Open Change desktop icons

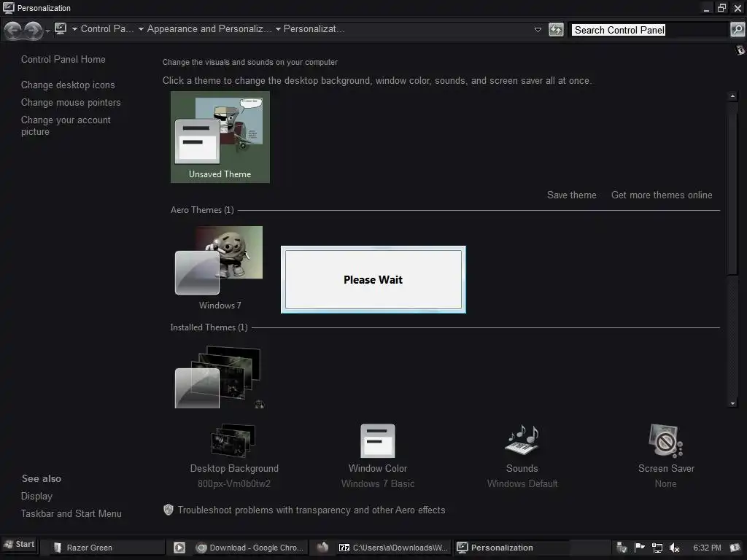click(x=68, y=85)
